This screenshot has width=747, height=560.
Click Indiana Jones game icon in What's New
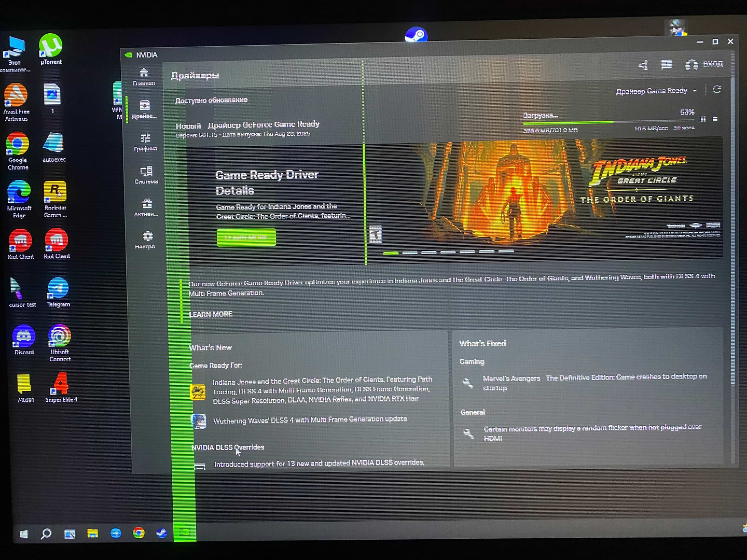[198, 391]
